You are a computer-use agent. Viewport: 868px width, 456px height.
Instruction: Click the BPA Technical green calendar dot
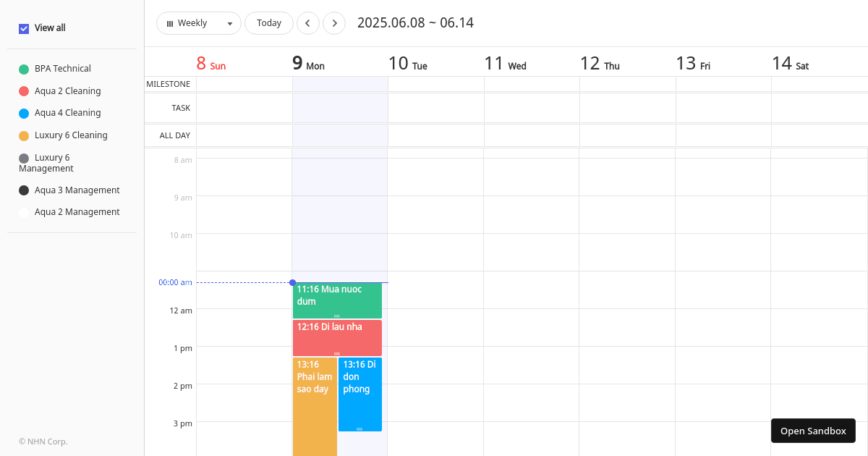coord(22,68)
